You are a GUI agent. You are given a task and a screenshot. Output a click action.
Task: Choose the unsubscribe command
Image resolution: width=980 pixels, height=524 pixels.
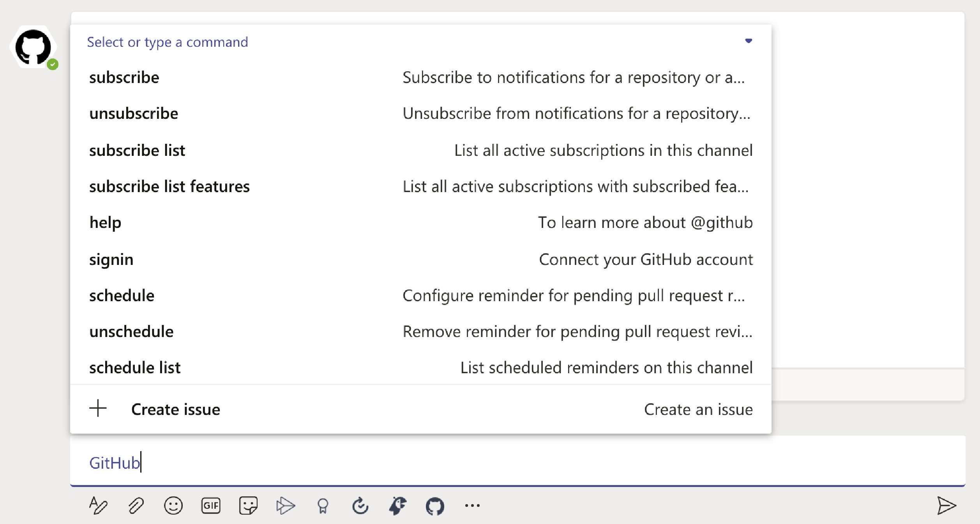[420, 114]
